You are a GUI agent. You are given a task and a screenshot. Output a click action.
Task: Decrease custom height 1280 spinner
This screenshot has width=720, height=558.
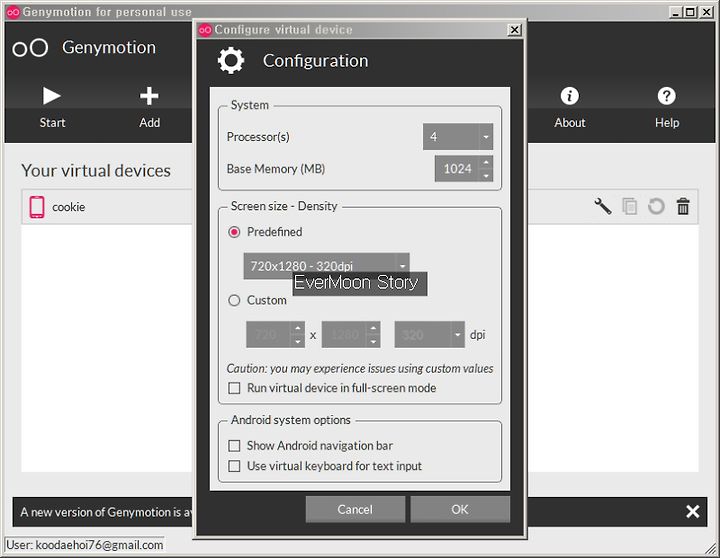[x=373, y=341]
